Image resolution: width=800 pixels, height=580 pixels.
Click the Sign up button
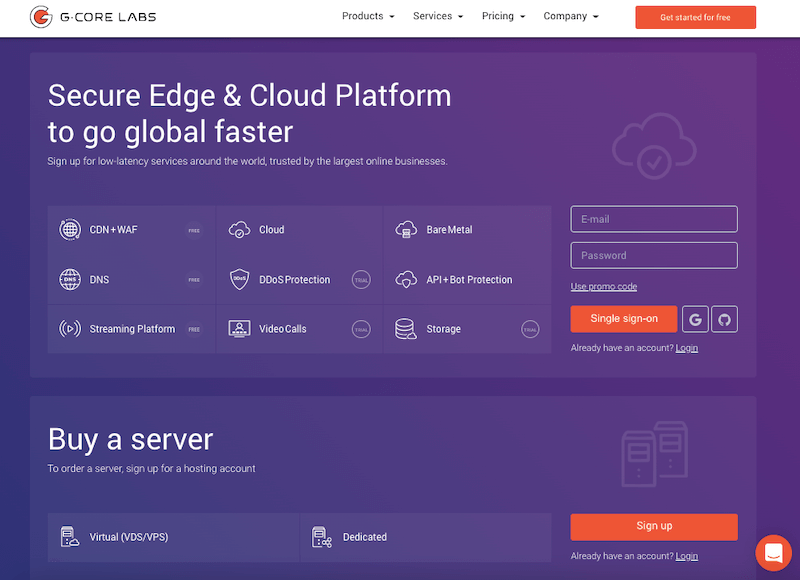tap(654, 526)
